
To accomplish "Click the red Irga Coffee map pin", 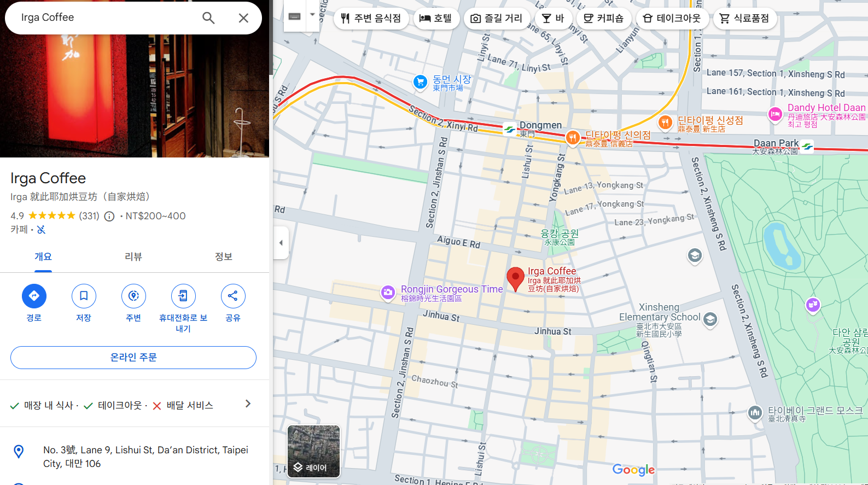I will (515, 279).
